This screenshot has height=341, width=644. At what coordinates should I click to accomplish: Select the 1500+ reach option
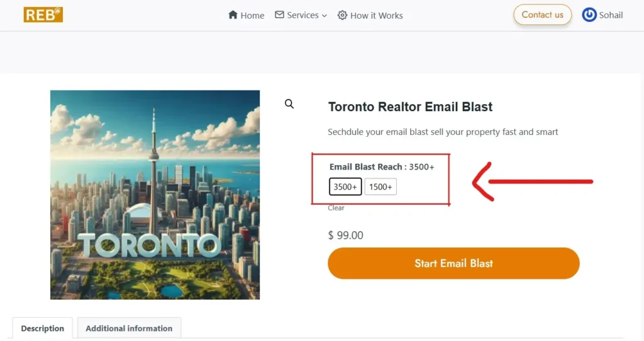tap(380, 187)
